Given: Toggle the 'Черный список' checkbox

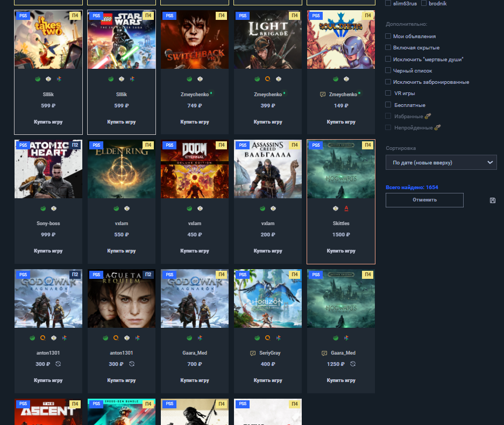Looking at the screenshot, I should click(x=388, y=70).
